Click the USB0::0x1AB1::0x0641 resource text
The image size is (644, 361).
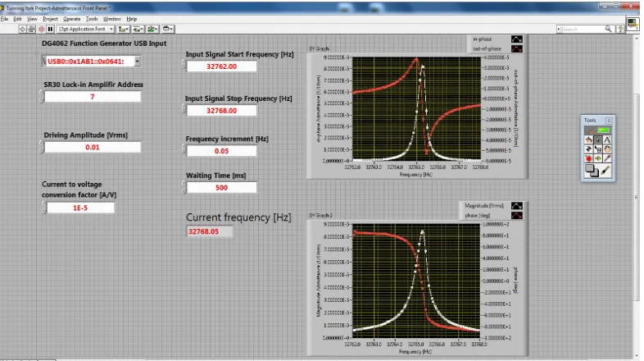click(x=86, y=62)
